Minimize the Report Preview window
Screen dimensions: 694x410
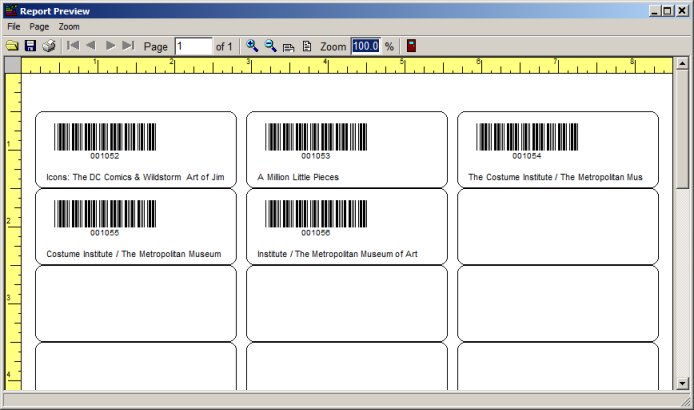coord(655,11)
